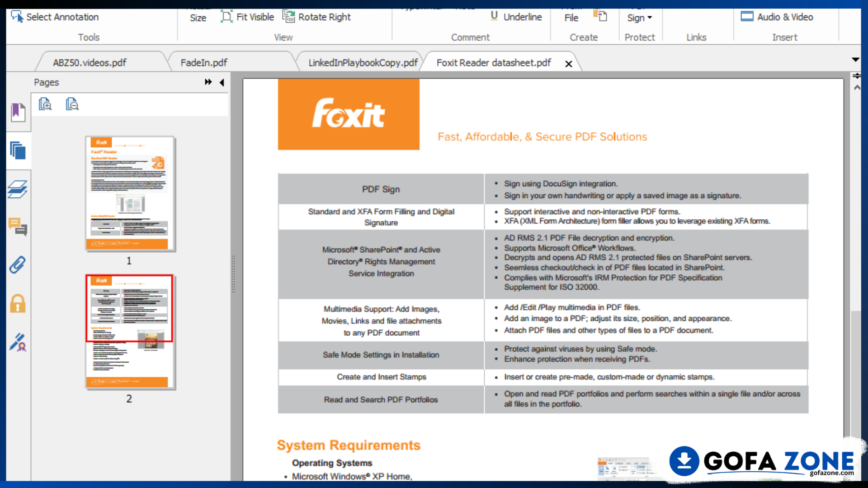Screen dimensions: 868x488
Task: Click 'Safe Mode Settings in Installation' cell
Action: (x=381, y=355)
